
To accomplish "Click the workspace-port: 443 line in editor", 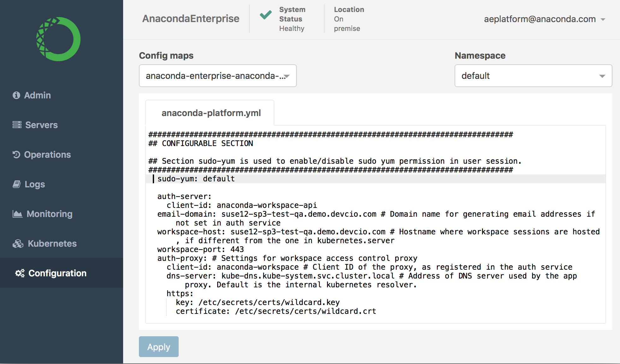I will coord(200,250).
